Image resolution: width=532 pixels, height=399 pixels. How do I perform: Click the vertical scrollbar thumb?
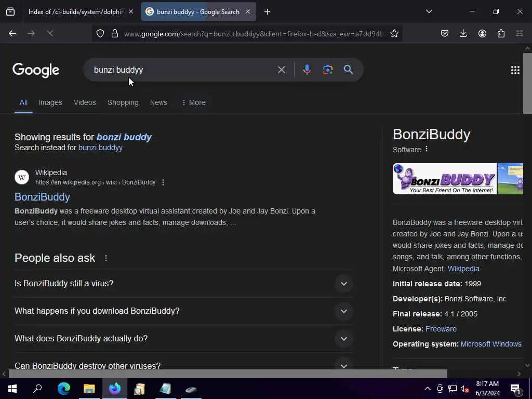coord(527,83)
